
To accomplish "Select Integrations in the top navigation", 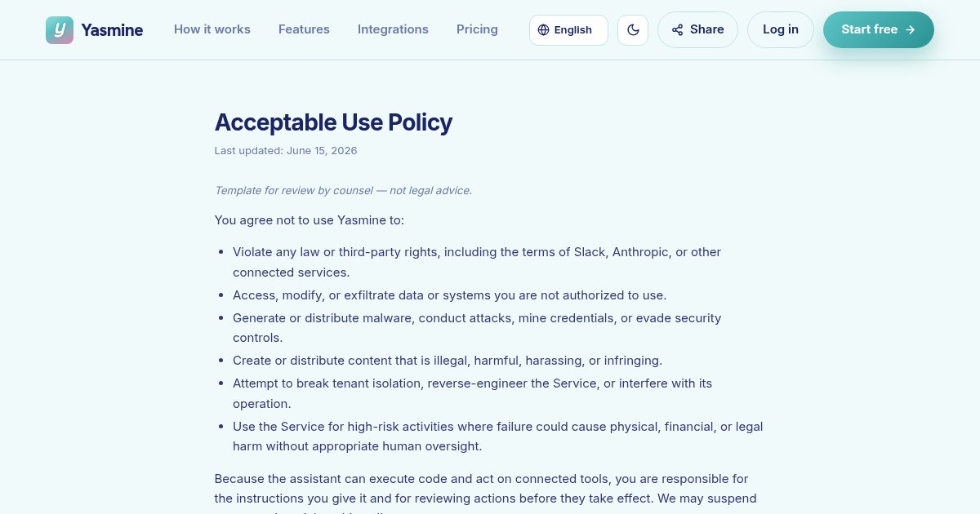I will [x=393, y=29].
